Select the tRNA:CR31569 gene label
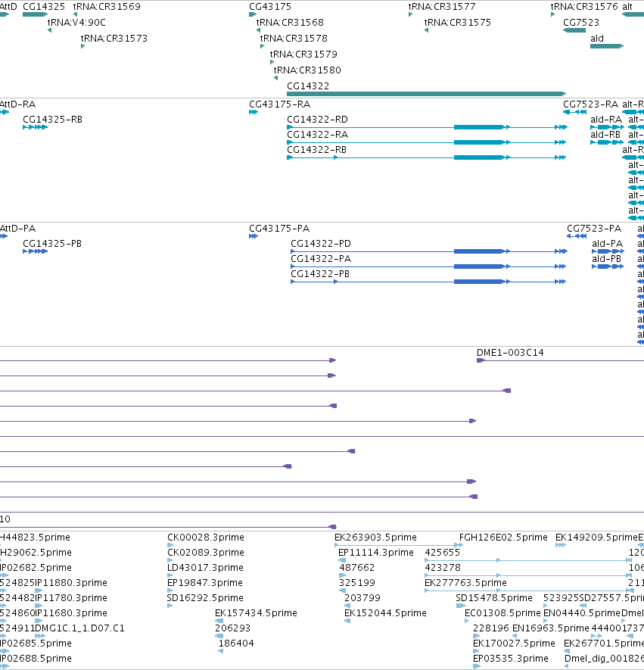 (107, 6)
